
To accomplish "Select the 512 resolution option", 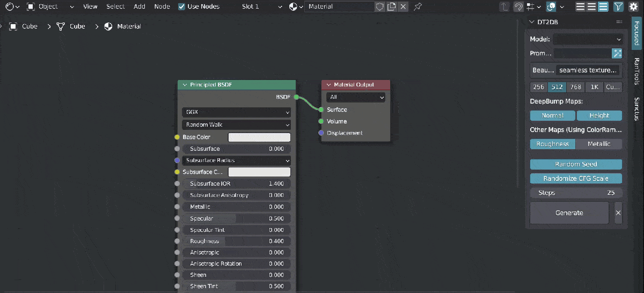I will (557, 87).
